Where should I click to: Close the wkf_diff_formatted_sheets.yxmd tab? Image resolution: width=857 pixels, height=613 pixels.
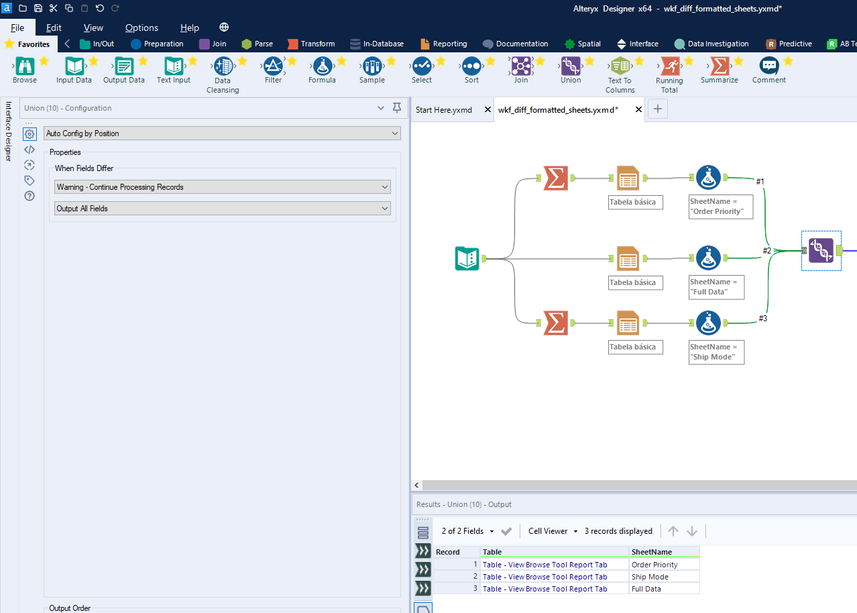(638, 110)
